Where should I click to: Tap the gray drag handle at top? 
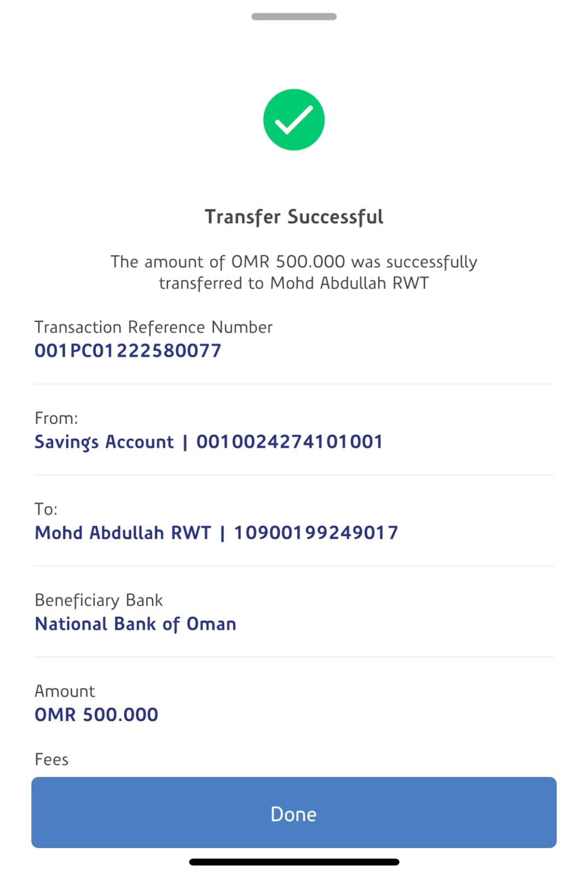pyautogui.click(x=294, y=17)
